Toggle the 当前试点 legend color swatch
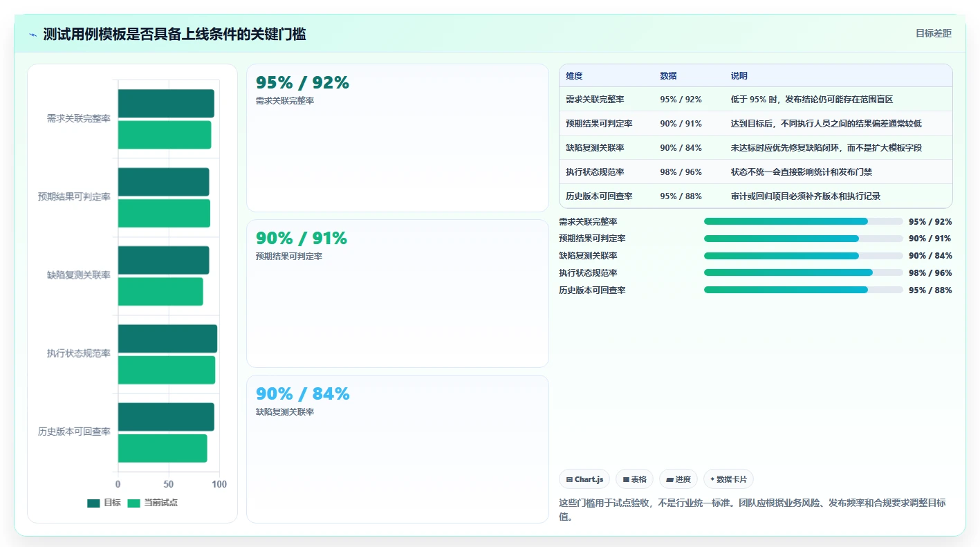 pos(133,503)
